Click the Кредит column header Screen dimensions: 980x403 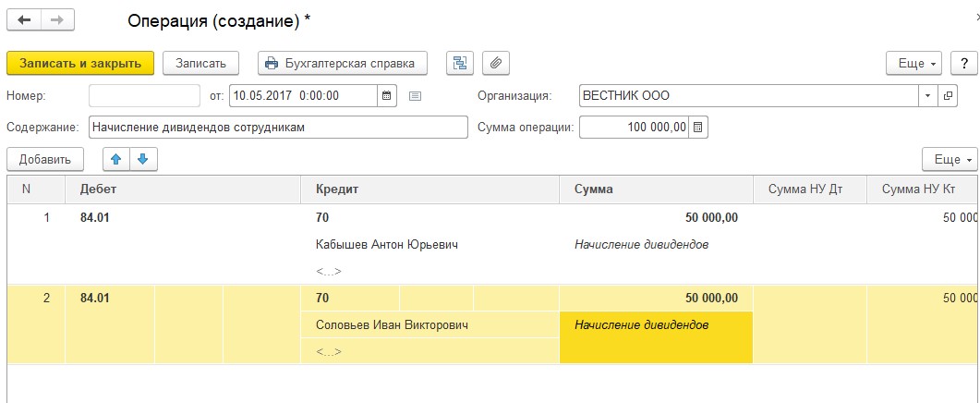(430, 189)
